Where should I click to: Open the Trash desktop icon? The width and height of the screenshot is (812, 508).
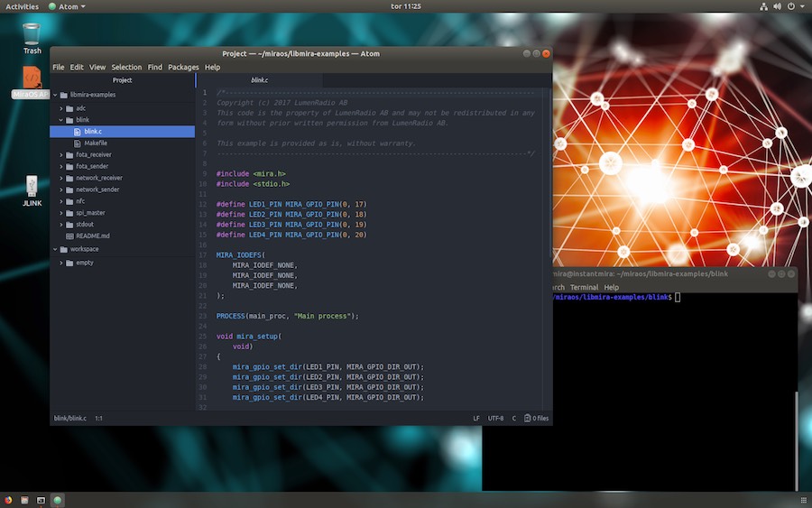point(32,38)
